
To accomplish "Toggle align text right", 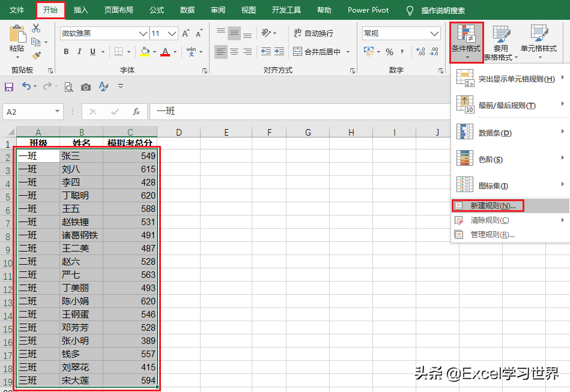I will click(247, 52).
